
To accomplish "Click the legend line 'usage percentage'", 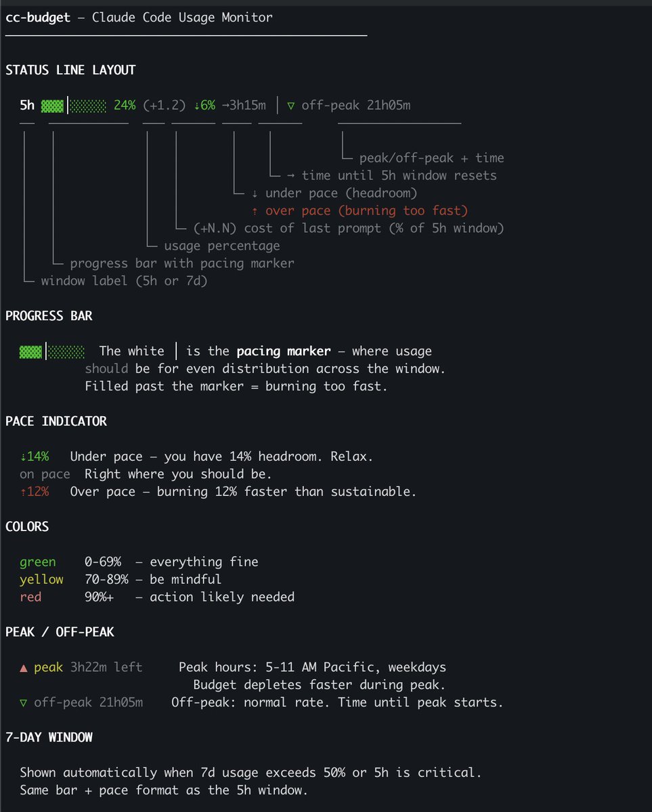I will (222, 246).
